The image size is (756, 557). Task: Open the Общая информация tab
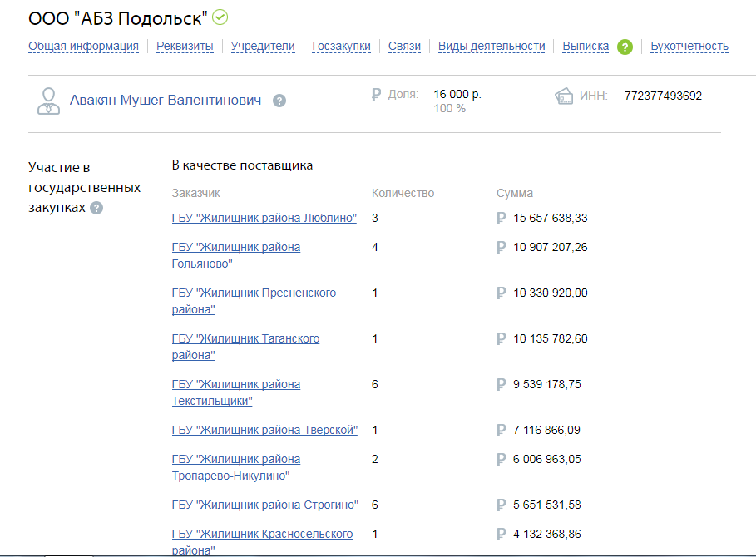click(83, 47)
